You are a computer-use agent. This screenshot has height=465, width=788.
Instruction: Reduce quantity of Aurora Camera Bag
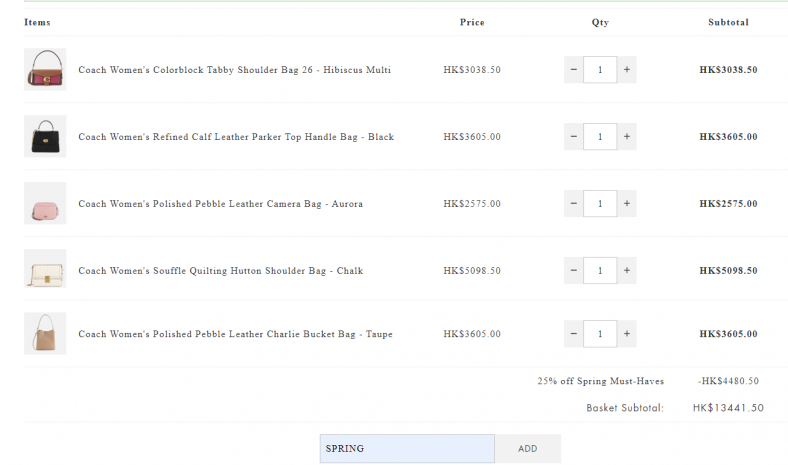[573, 204]
